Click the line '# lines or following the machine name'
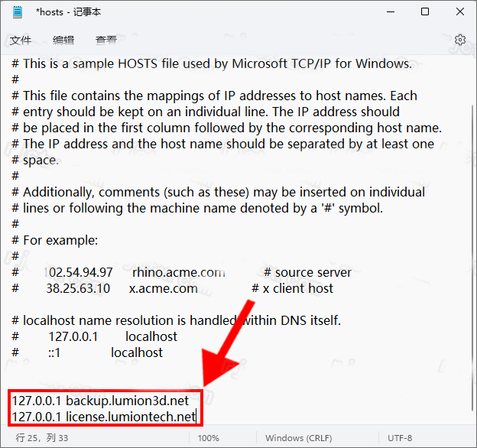Viewport: 477px width, 448px height. tap(197, 209)
